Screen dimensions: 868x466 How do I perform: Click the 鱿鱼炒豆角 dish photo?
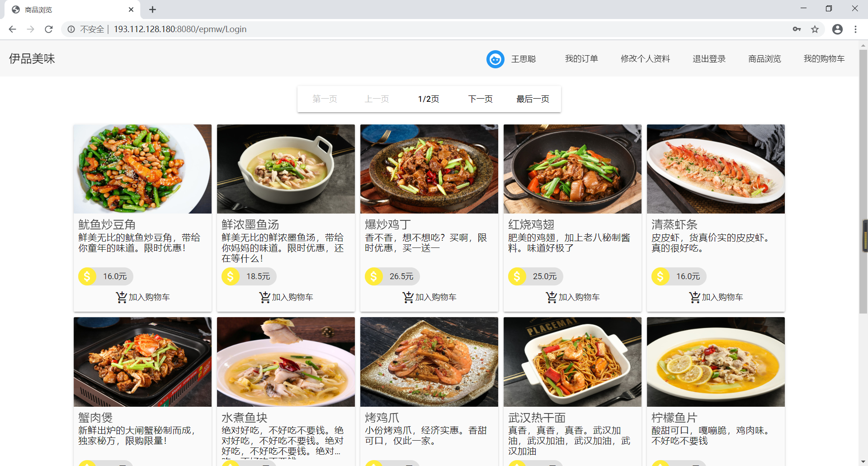pos(142,169)
